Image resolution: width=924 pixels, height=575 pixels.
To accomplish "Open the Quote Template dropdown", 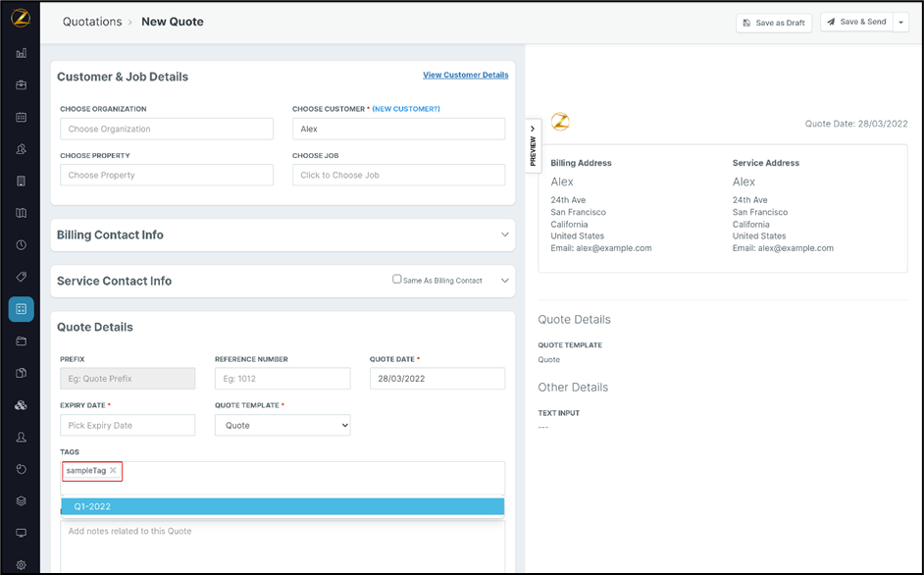I will pos(282,426).
